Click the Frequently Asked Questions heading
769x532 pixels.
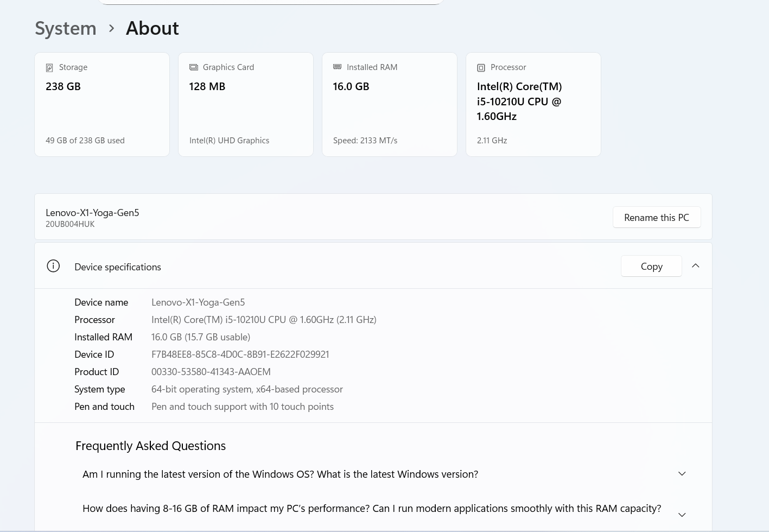point(150,446)
